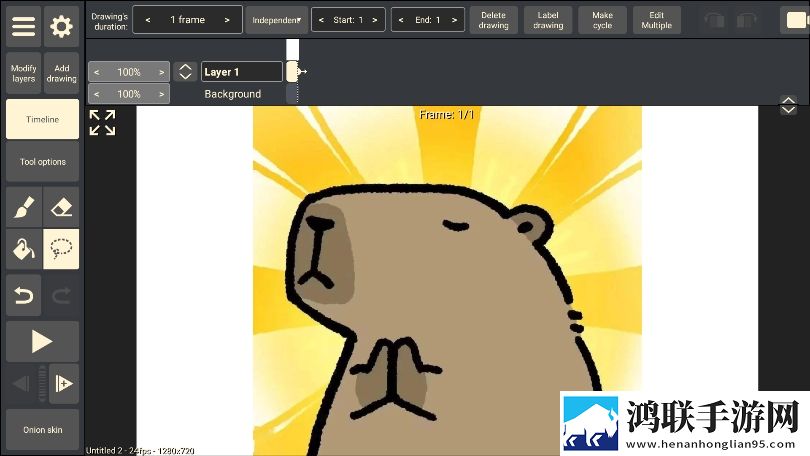Click the frame scrub slider between step buttons
The height and width of the screenshot is (456, 810).
42,384
